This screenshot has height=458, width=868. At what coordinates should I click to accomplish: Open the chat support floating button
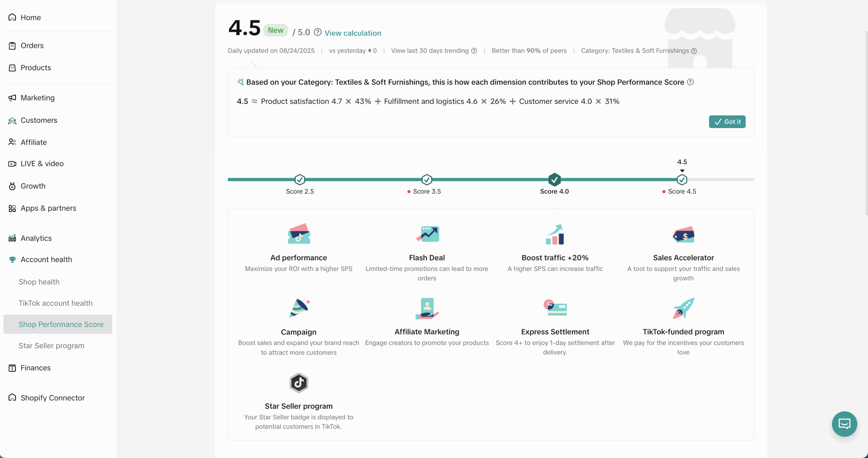pyautogui.click(x=844, y=424)
